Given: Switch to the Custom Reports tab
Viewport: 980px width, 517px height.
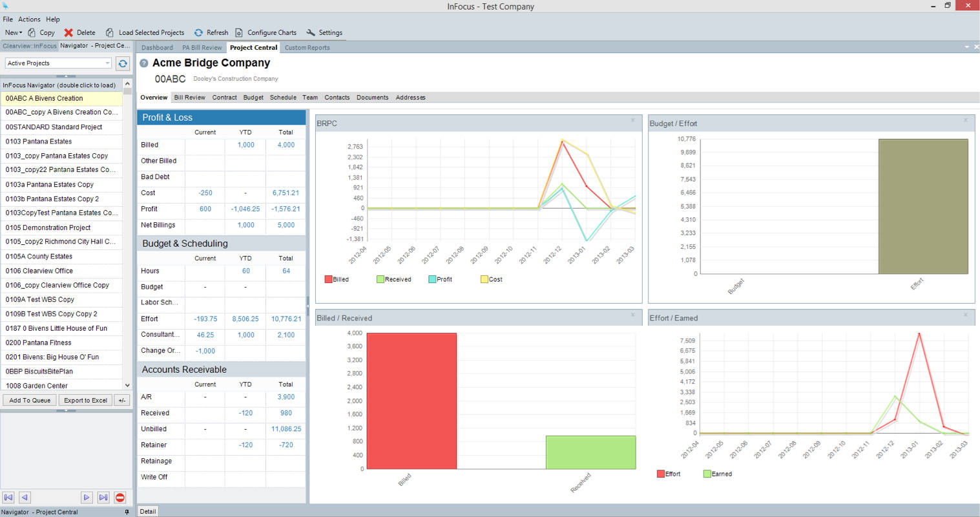Looking at the screenshot, I should [x=307, y=48].
